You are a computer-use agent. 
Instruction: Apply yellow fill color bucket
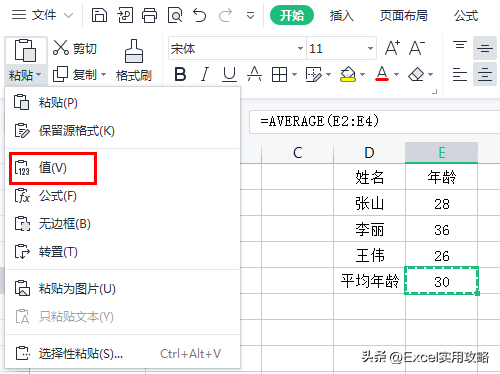coord(348,74)
